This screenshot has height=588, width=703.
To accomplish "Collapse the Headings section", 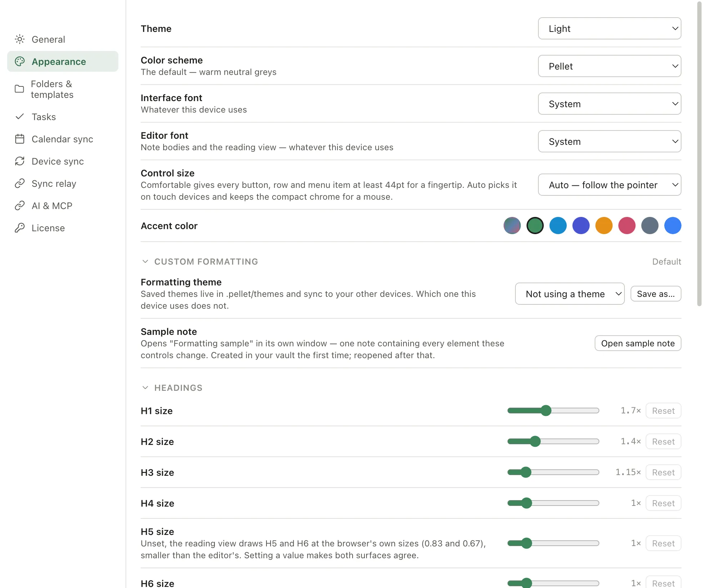I will [145, 388].
